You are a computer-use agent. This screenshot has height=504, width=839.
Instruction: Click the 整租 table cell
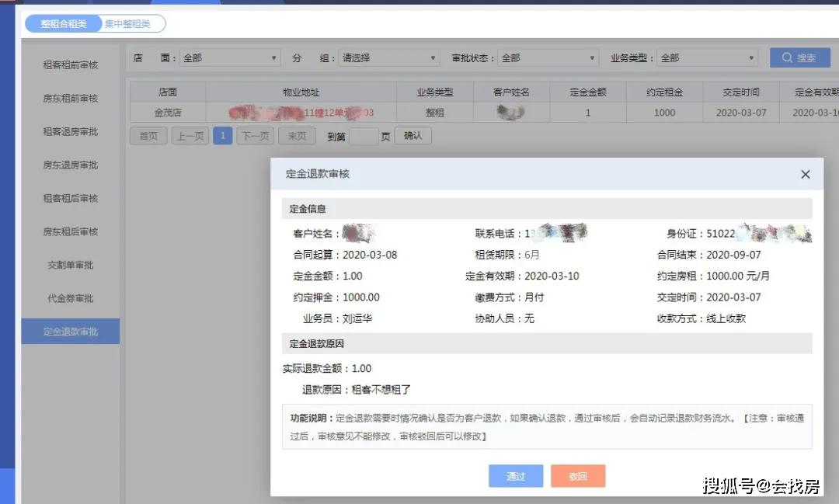(435, 113)
